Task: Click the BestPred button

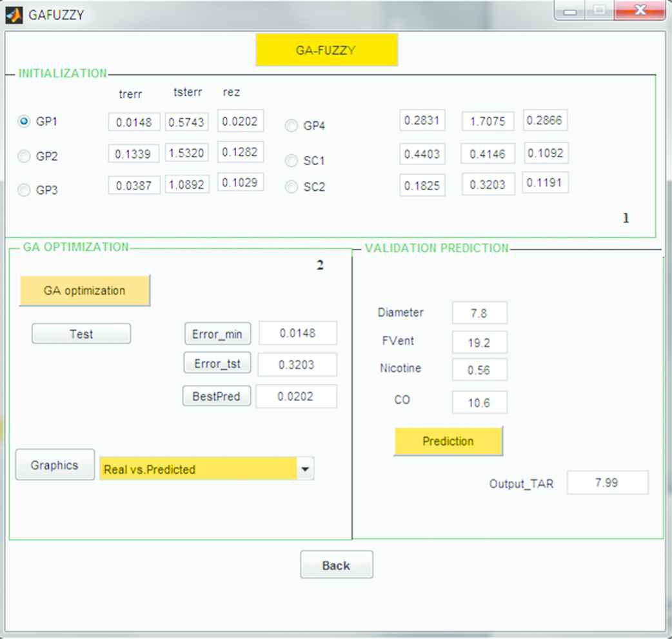Action: coord(217,397)
